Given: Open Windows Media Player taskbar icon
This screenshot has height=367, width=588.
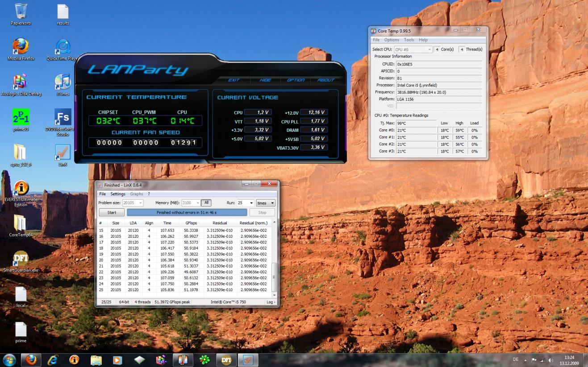Looking at the screenshot, I should tap(117, 360).
